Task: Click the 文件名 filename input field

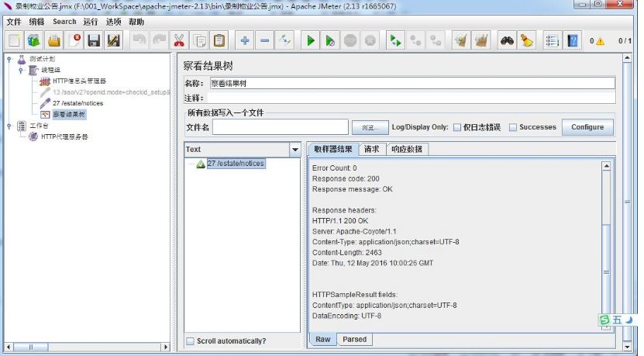Action: [x=281, y=127]
